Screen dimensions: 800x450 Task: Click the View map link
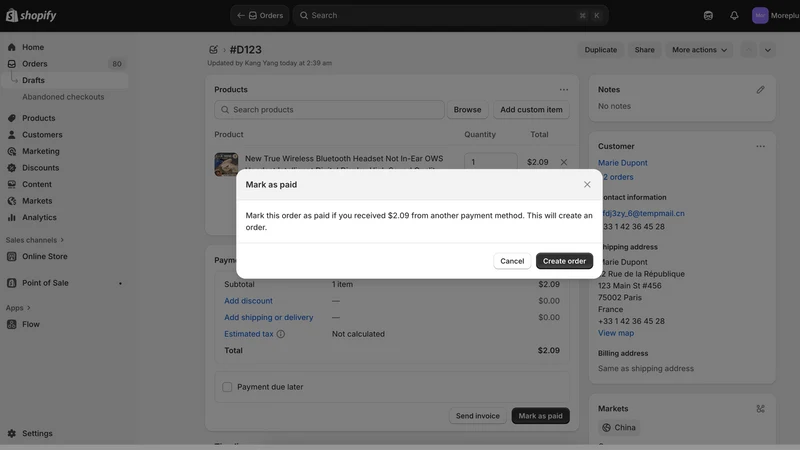click(x=616, y=333)
